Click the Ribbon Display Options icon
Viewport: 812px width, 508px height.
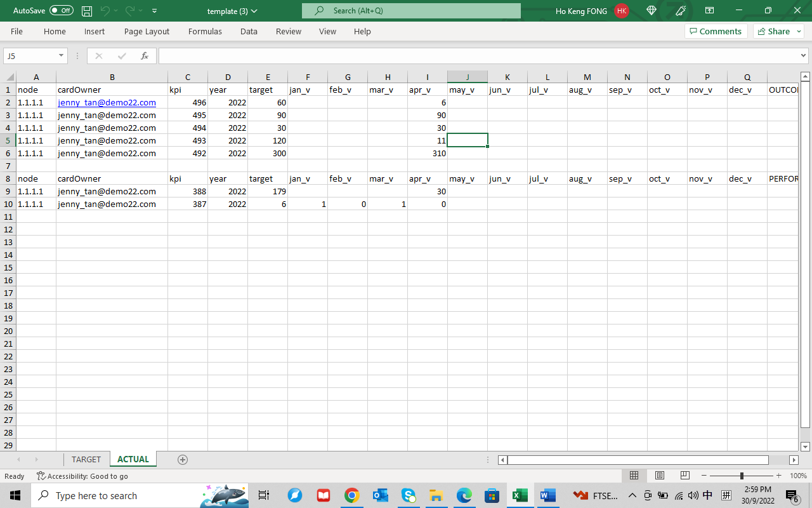coord(709,11)
